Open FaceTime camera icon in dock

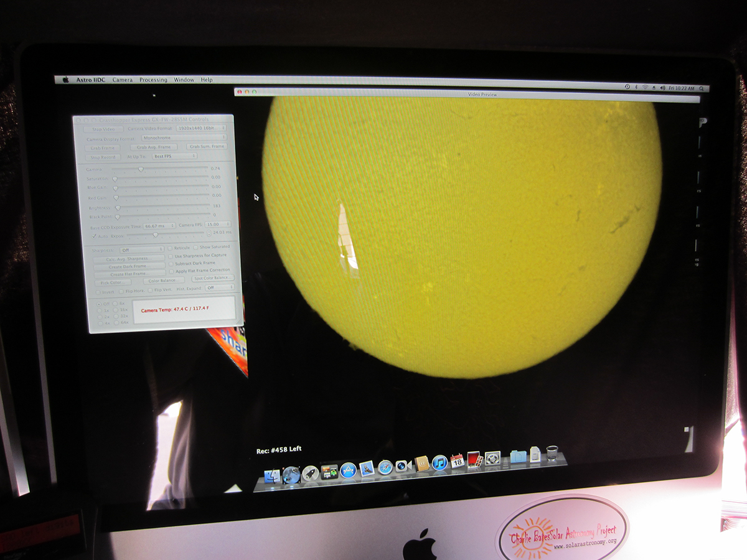(403, 465)
